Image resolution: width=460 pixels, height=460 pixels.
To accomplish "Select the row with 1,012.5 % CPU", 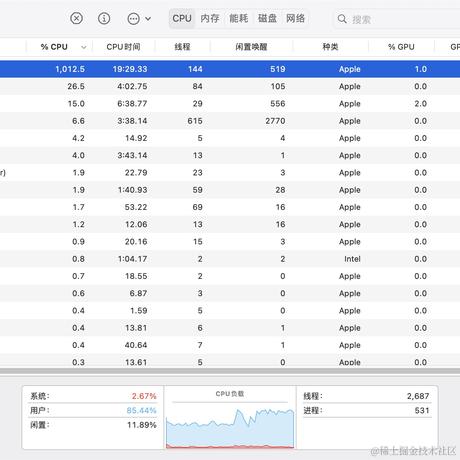I will (230, 69).
